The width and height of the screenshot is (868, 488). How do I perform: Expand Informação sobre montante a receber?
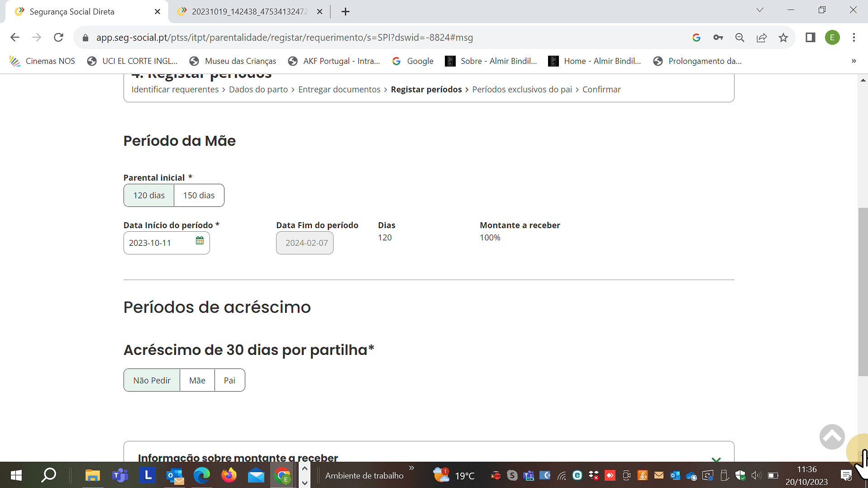coord(715,459)
